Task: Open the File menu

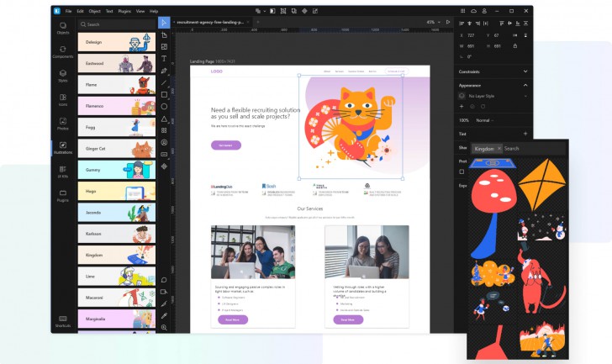Action: pyautogui.click(x=68, y=11)
